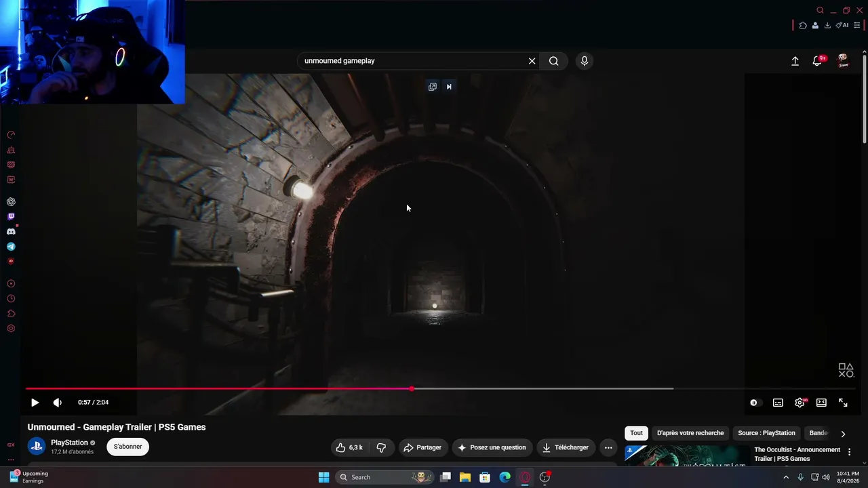Viewport: 868px width, 488px height.
Task: Open YouTube notifications bell
Action: (x=818, y=61)
